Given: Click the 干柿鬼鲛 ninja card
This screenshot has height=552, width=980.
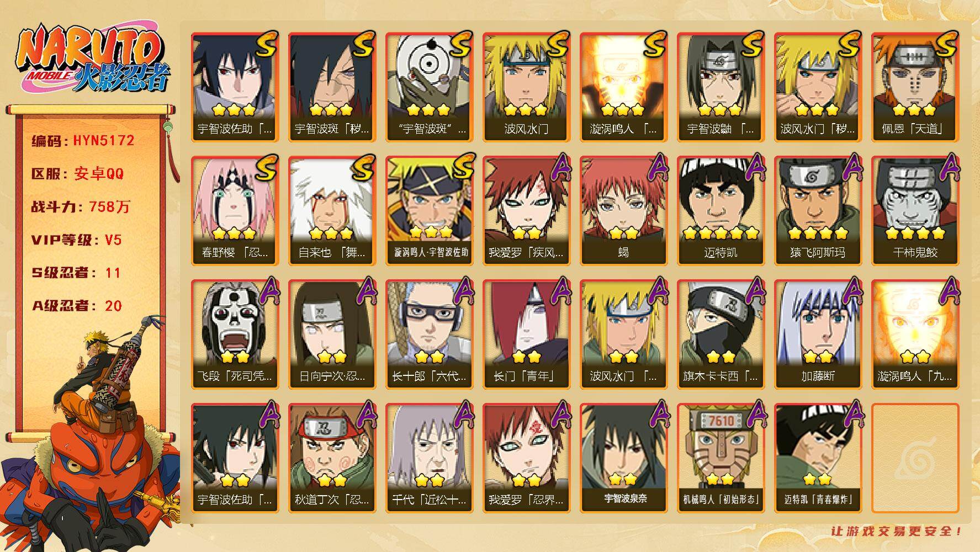Looking at the screenshot, I should click(915, 211).
